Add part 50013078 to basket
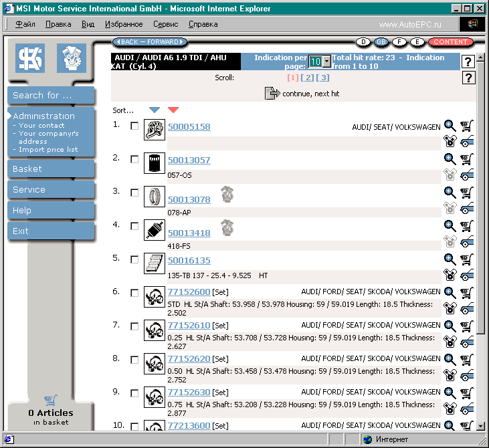The height and width of the screenshot is (448, 489). [x=467, y=193]
